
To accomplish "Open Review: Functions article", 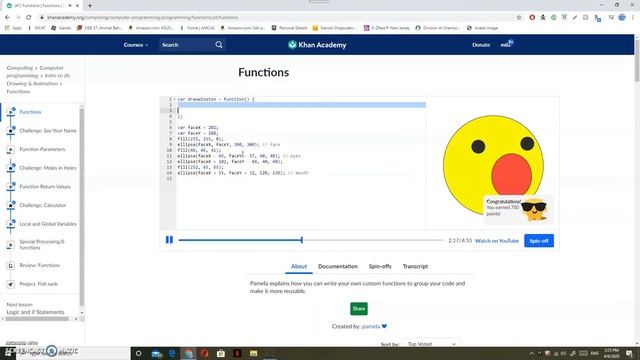I will pos(39,265).
